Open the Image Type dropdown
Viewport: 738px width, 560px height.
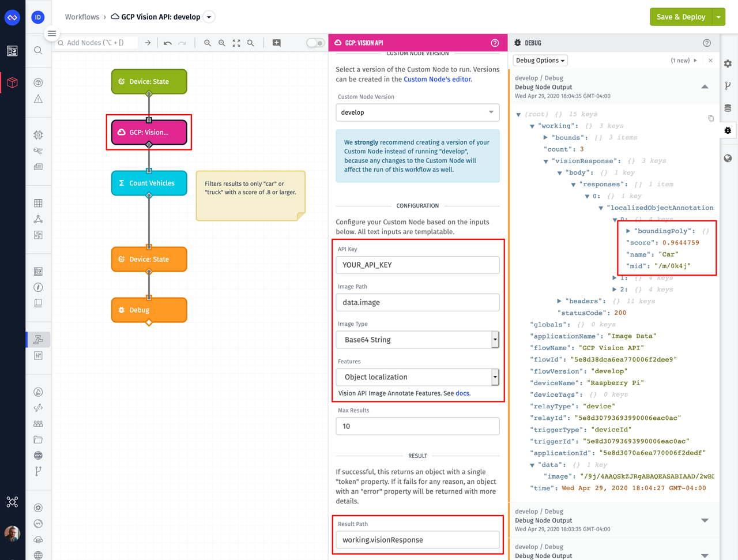pyautogui.click(x=417, y=340)
